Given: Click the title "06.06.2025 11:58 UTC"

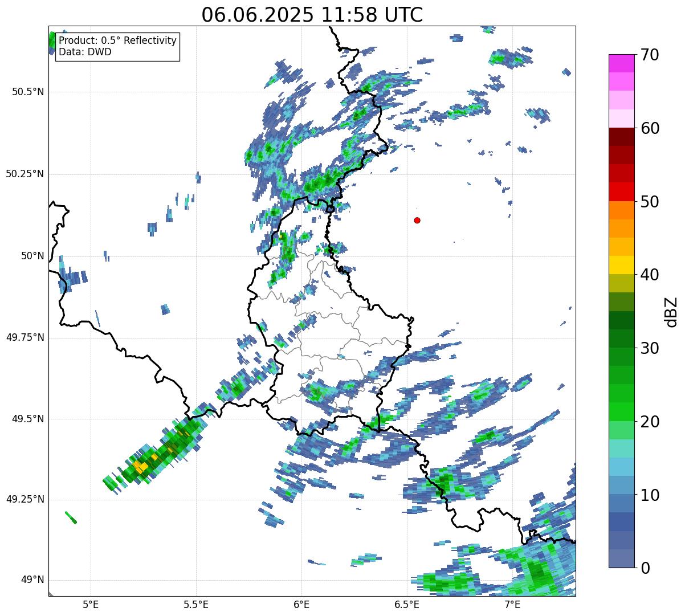Looking at the screenshot, I should pyautogui.click(x=312, y=14).
